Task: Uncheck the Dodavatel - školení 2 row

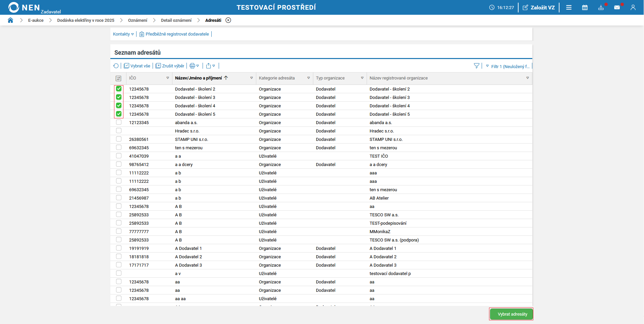Action: tap(119, 89)
